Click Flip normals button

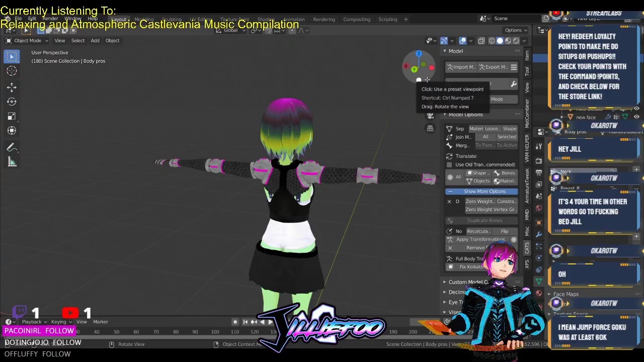[x=505, y=231]
